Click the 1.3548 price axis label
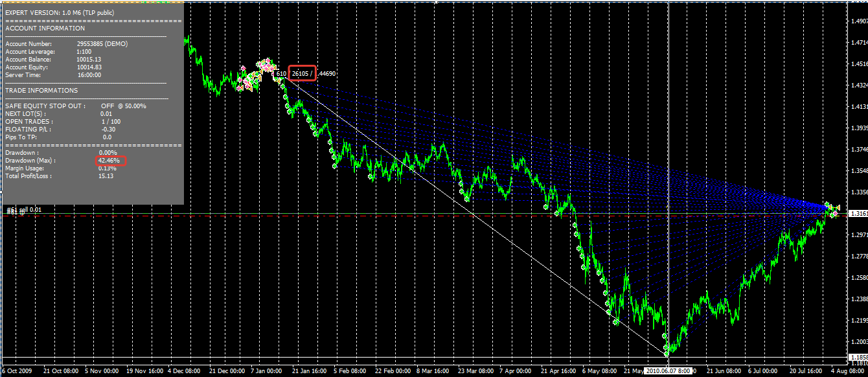Image resolution: width=868 pixels, height=377 pixels. pyautogui.click(x=858, y=171)
